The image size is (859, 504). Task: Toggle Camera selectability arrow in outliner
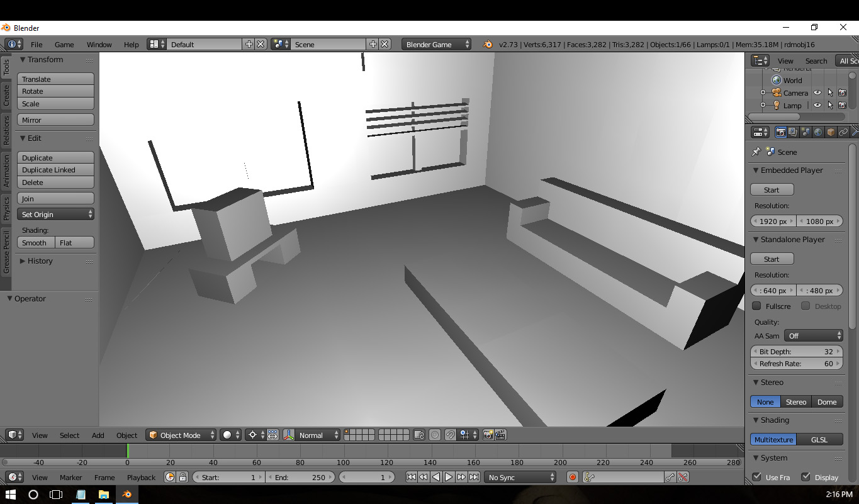830,92
